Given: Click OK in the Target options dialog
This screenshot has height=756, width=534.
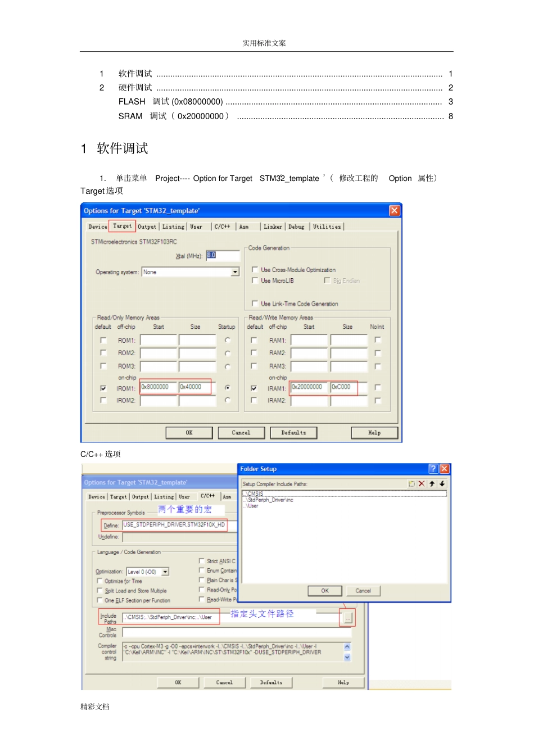Looking at the screenshot, I should (x=189, y=433).
